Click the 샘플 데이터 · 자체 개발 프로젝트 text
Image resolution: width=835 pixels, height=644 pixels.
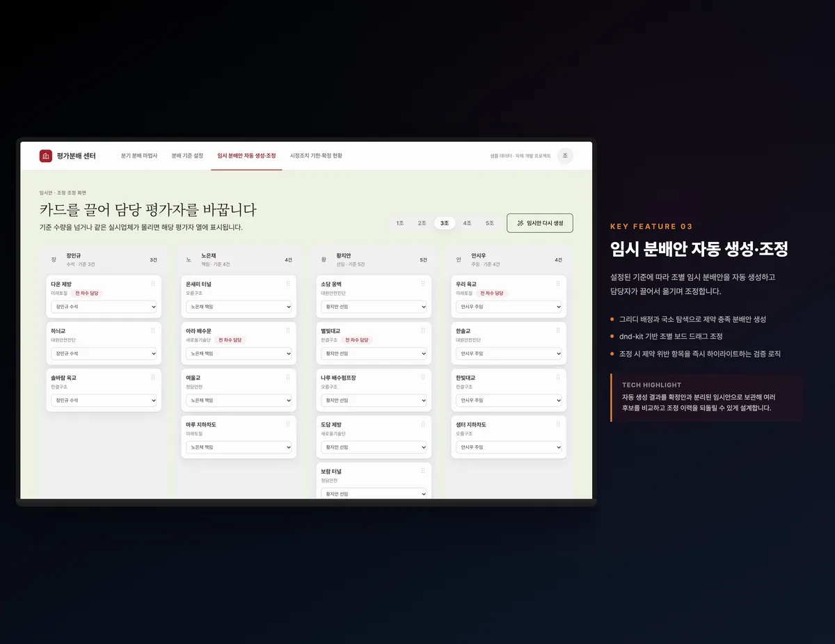point(520,156)
